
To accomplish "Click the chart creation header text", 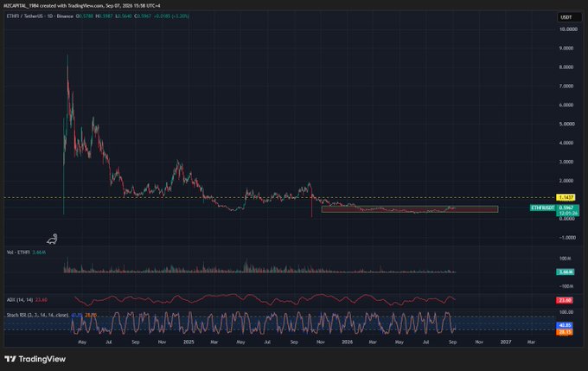I will point(82,6).
